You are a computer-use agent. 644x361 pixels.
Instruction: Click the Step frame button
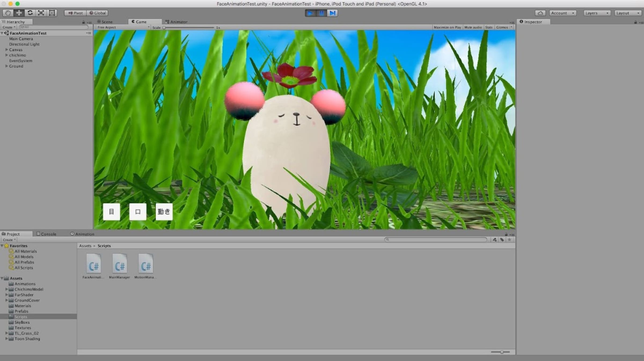[332, 13]
